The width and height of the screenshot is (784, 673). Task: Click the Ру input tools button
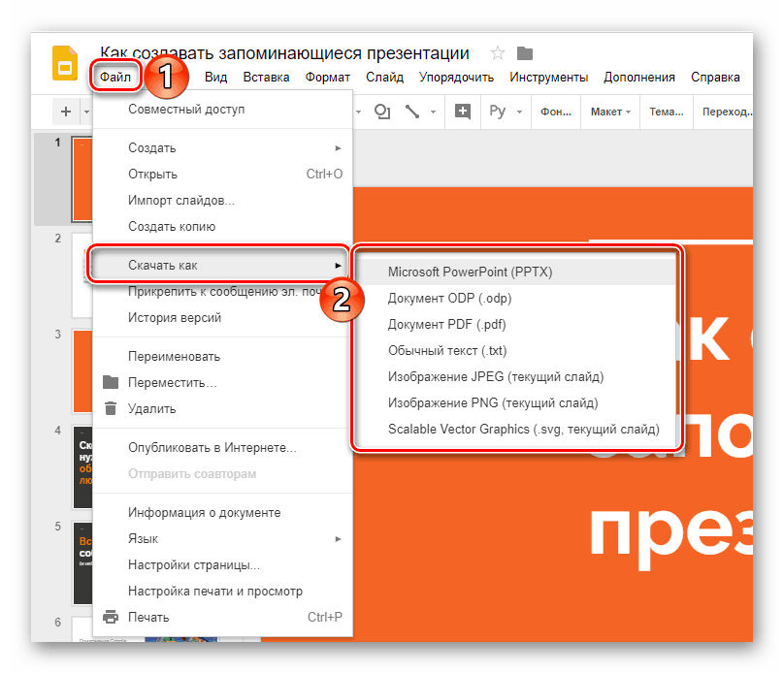[498, 111]
